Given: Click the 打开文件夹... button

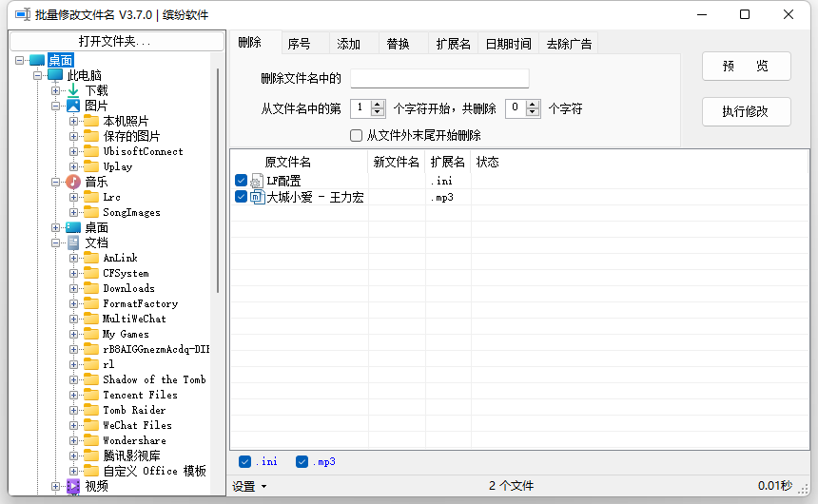Looking at the screenshot, I should [x=117, y=41].
